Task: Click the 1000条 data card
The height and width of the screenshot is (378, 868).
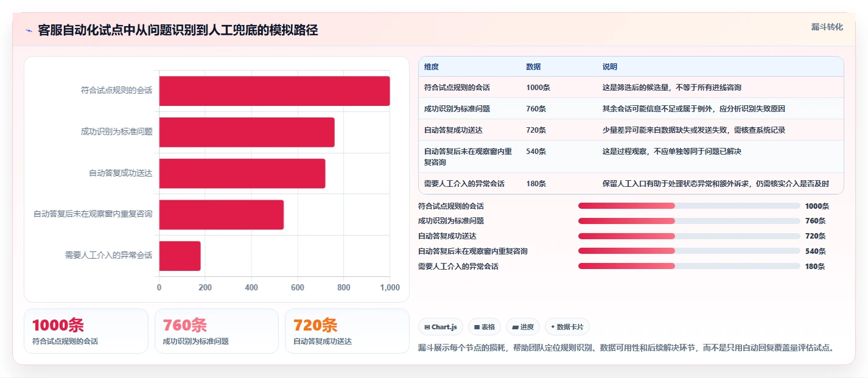Action: pyautogui.click(x=86, y=331)
